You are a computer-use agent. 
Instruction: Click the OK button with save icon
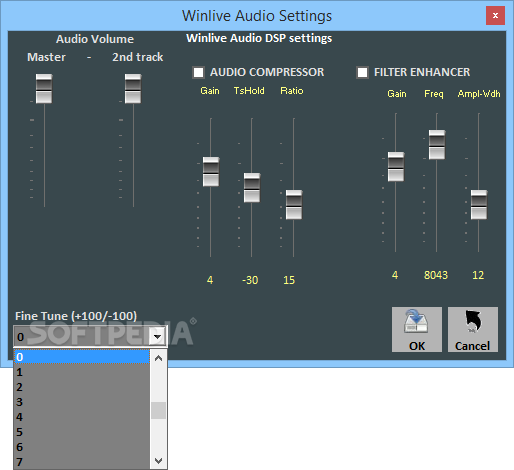417,329
